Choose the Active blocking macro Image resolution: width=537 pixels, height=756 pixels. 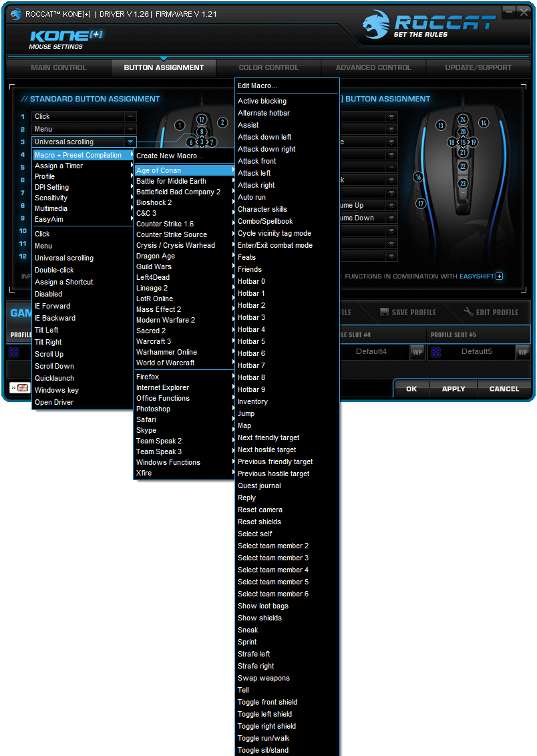(x=287, y=101)
